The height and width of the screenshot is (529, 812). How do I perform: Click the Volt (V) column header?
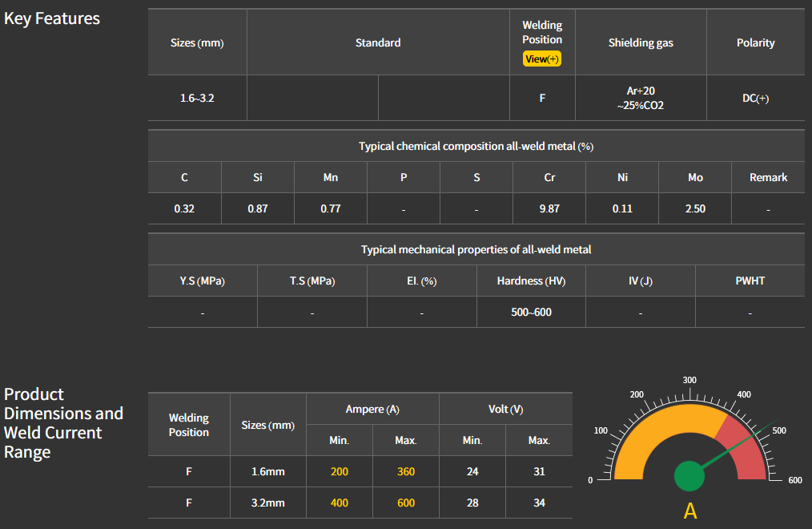[505, 409]
